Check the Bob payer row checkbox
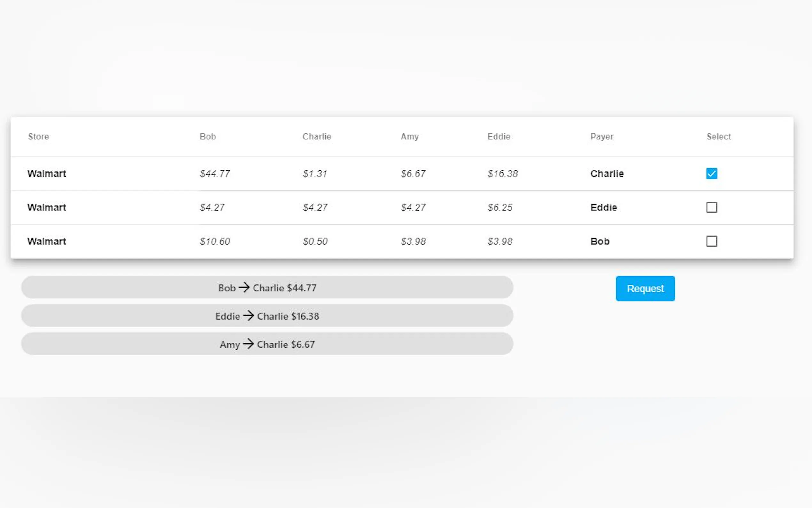812x508 pixels. [711, 242]
